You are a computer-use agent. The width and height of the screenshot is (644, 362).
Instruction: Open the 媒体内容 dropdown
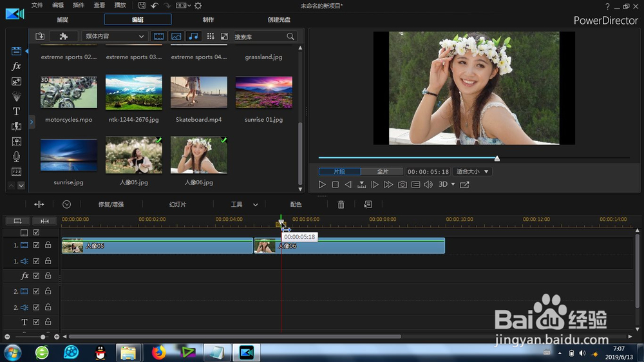115,37
